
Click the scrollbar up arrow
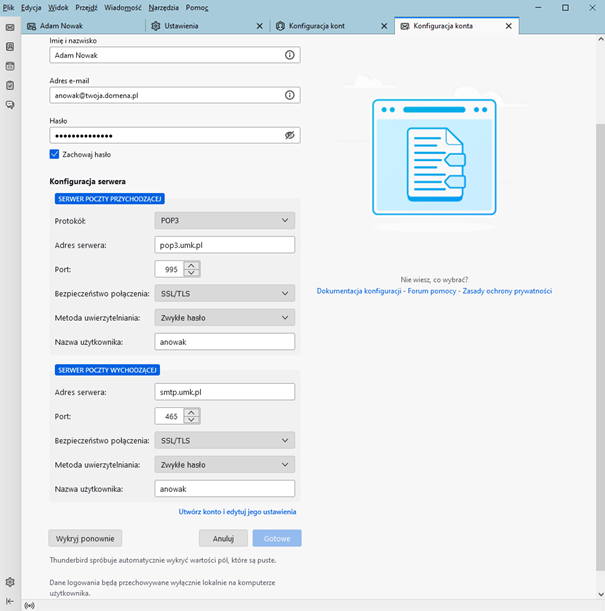pyautogui.click(x=601, y=39)
